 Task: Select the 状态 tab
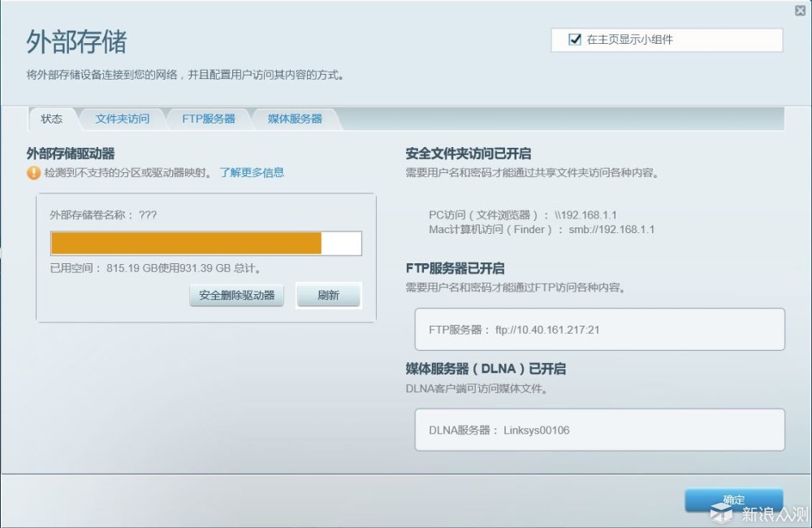coord(52,119)
